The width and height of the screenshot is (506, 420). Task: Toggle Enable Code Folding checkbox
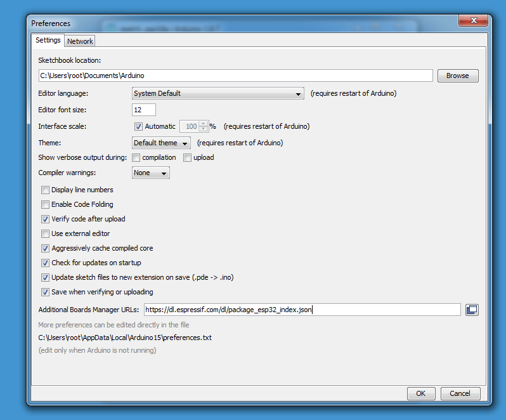point(45,204)
